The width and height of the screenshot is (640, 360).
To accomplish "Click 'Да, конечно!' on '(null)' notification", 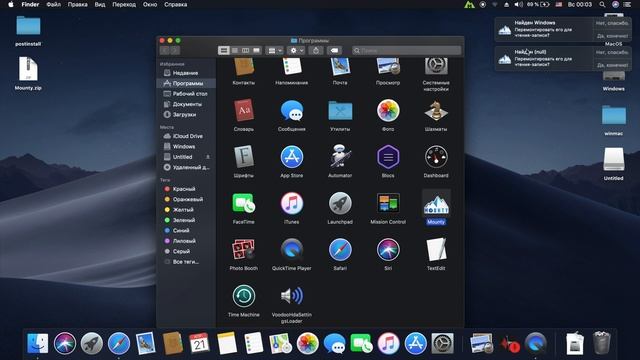I will point(611,65).
